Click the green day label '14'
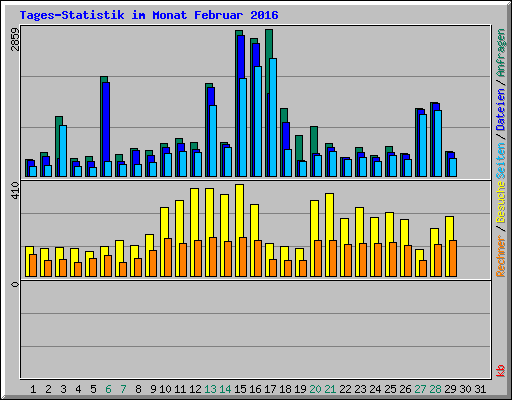This screenshot has height=400, width=512. (x=225, y=389)
